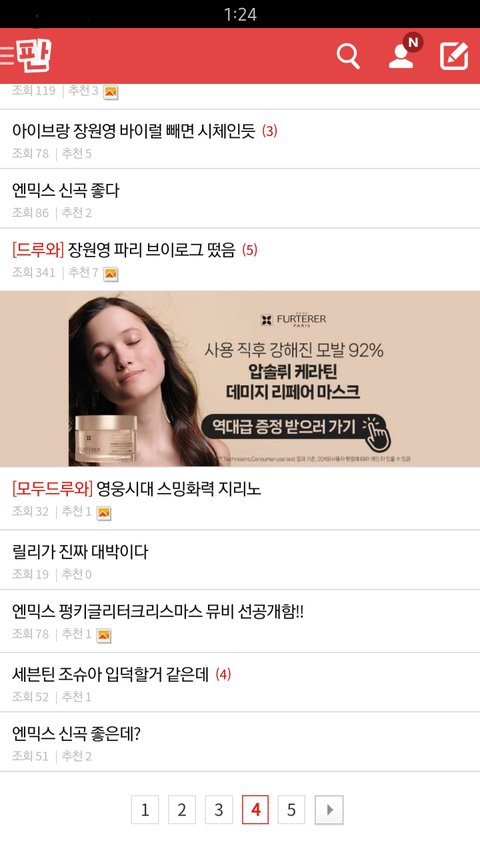Tap the Pann logo in header
480x853 pixels.
point(33,56)
